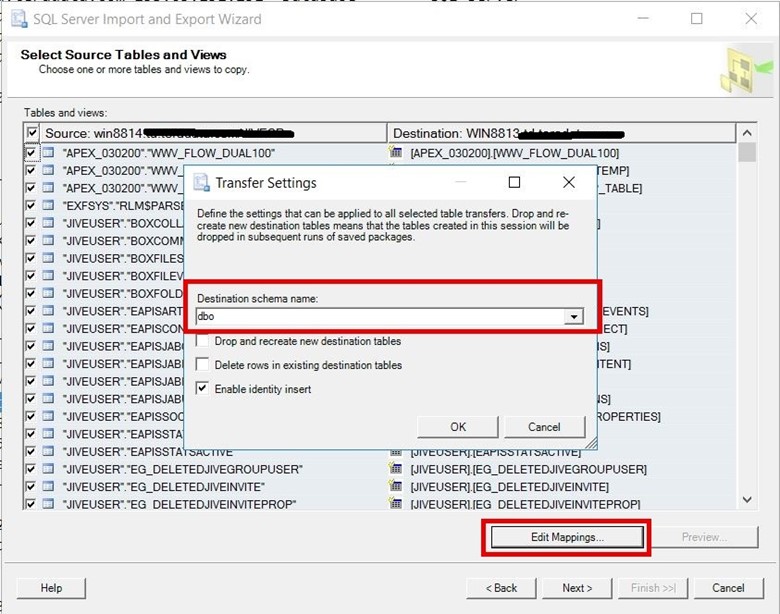Viewport: 780px width, 614px height.
Task: Enable Drop and recreate new destination tables
Action: coord(202,341)
